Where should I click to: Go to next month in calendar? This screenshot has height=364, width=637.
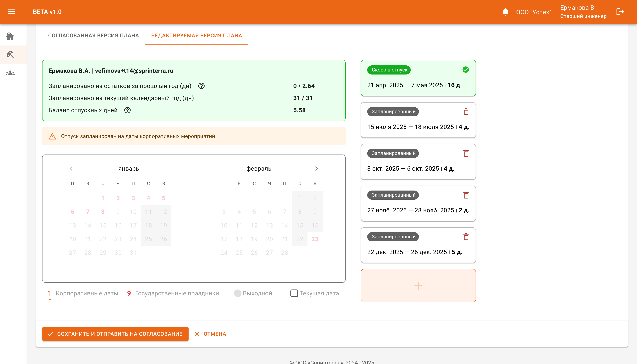(316, 169)
